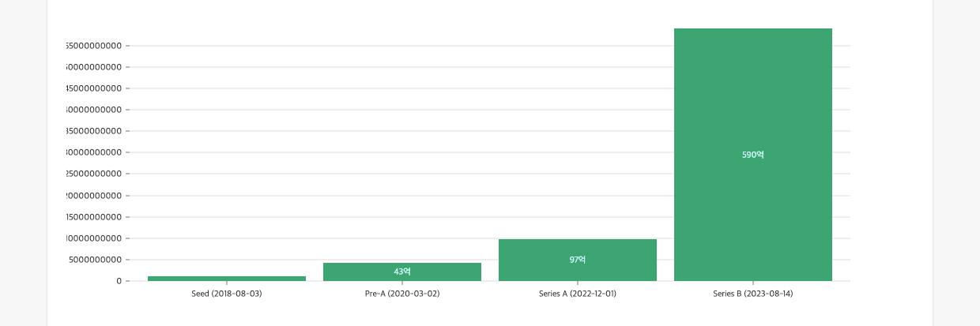Click the Seed (2018-08-03) bar

click(227, 278)
